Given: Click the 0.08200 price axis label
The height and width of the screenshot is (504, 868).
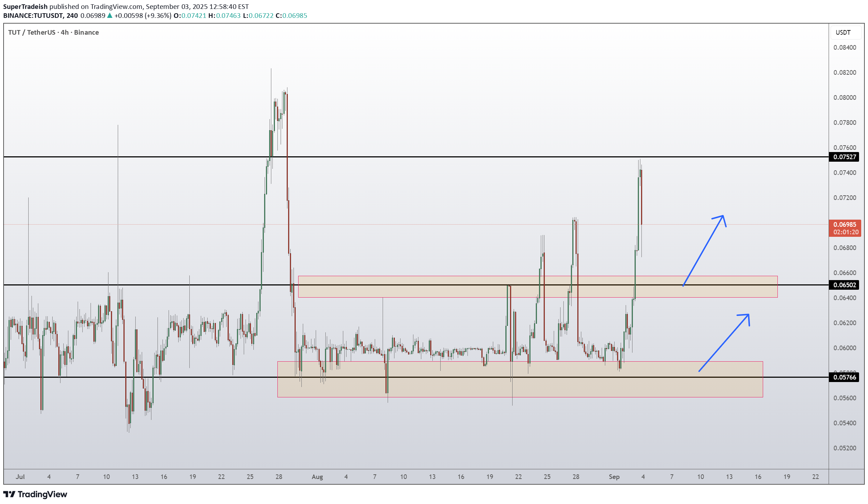Looking at the screenshot, I should [845, 72].
